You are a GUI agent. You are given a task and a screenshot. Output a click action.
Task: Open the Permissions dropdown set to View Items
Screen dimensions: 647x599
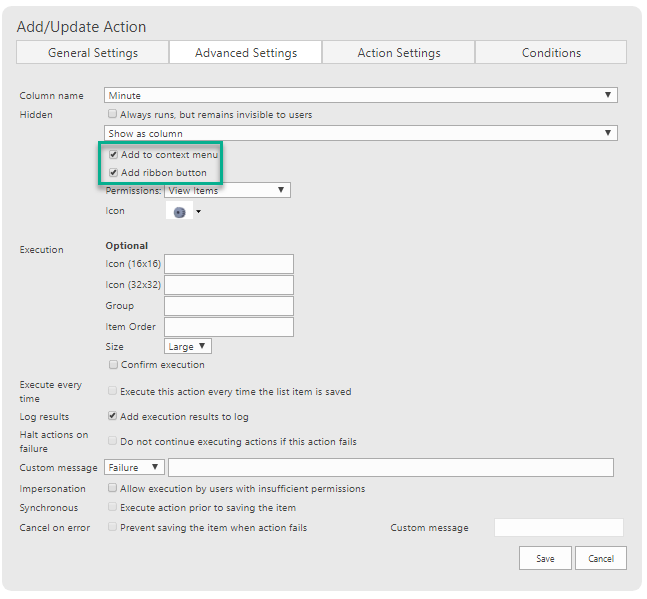[x=227, y=190]
